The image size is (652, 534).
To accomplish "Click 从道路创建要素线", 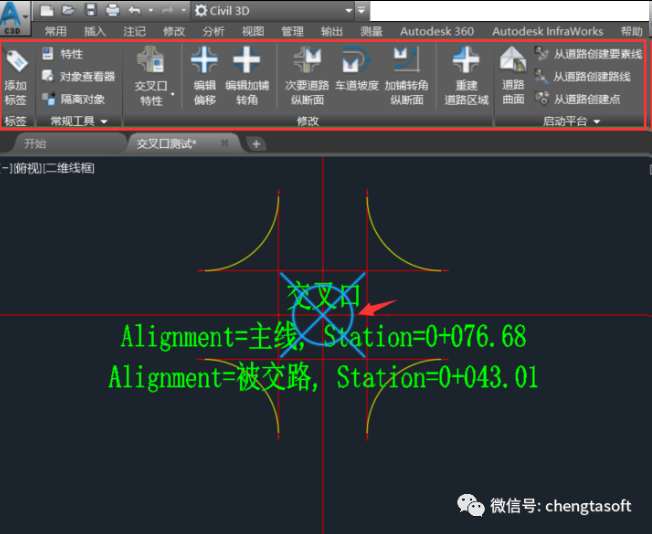I will pyautogui.click(x=588, y=54).
